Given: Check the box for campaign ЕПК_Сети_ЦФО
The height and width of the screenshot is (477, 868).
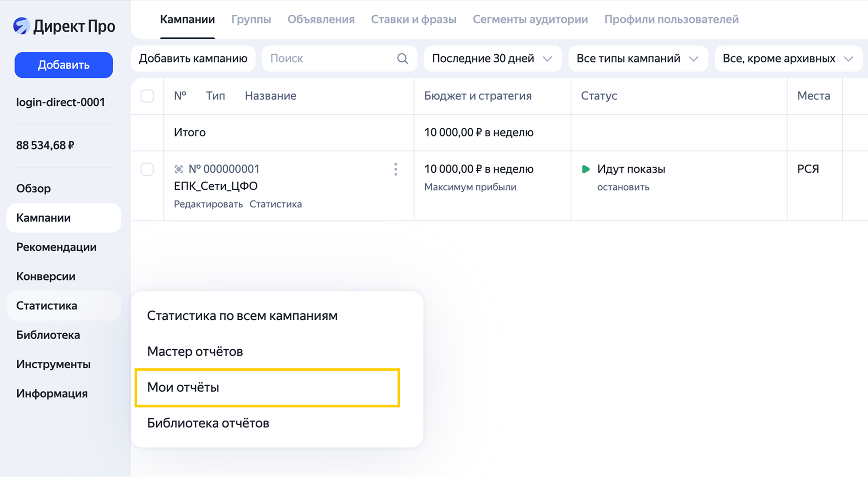Looking at the screenshot, I should coord(147,169).
